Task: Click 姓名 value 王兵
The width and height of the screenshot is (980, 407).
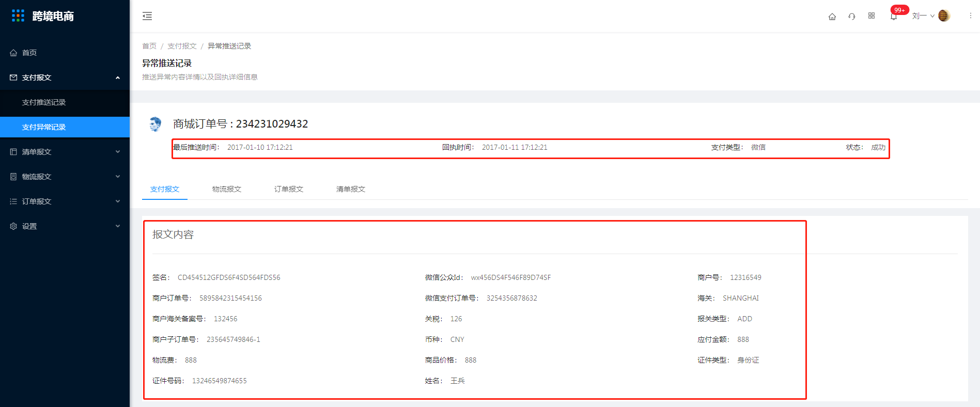Action: coord(458,381)
